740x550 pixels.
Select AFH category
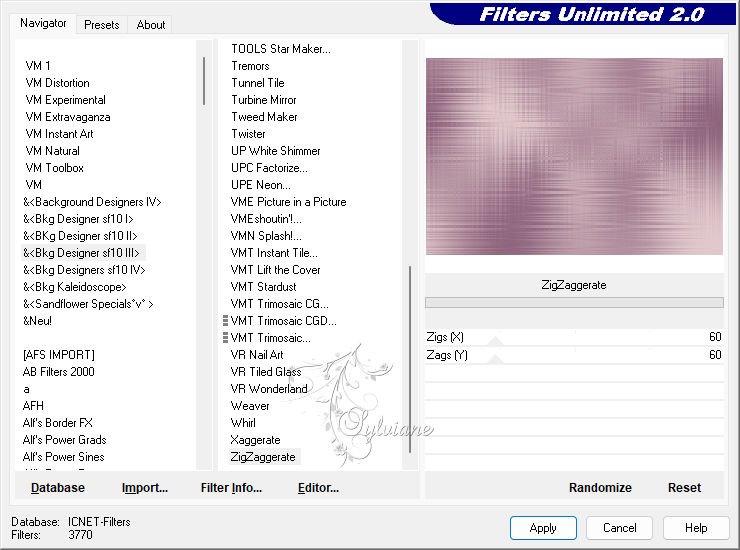click(x=33, y=406)
